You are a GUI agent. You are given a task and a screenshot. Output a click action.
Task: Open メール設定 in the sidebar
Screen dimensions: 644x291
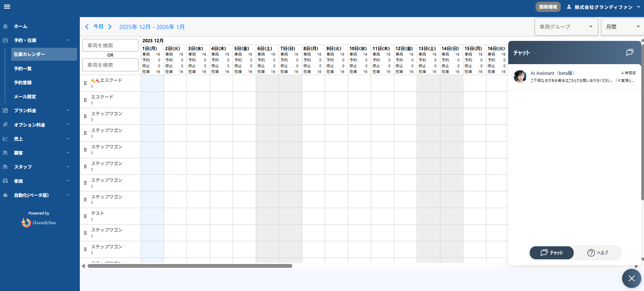coord(25,97)
